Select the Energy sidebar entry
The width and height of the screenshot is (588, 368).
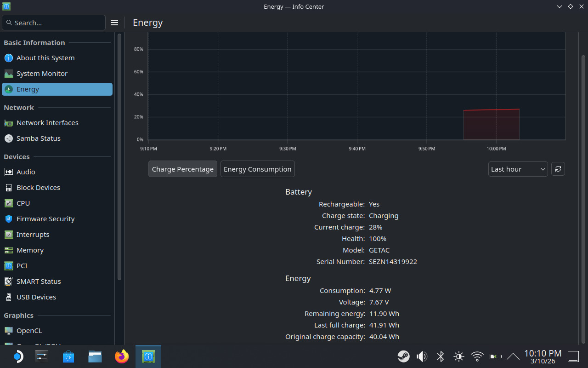point(57,89)
